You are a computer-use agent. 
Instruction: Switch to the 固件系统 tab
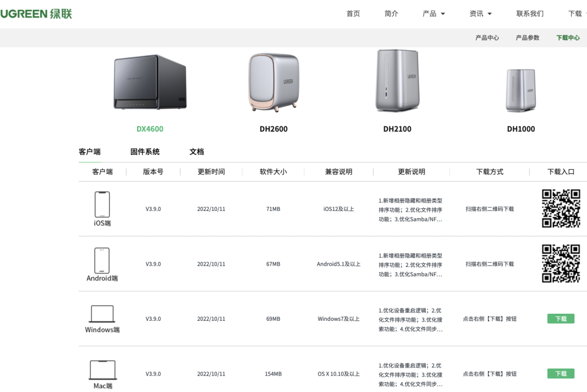[x=145, y=152]
